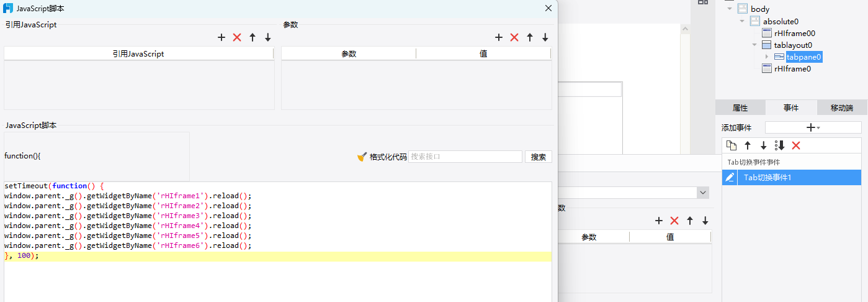Edit Tab切换事件1 with the pencil icon
This screenshot has width=868, height=302.
tap(730, 178)
